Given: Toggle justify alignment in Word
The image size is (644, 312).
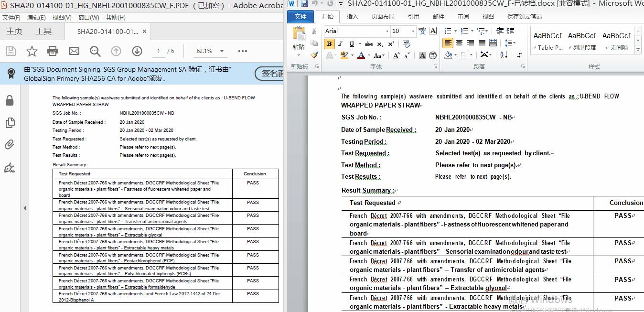Looking at the screenshot, I should click(x=482, y=43).
